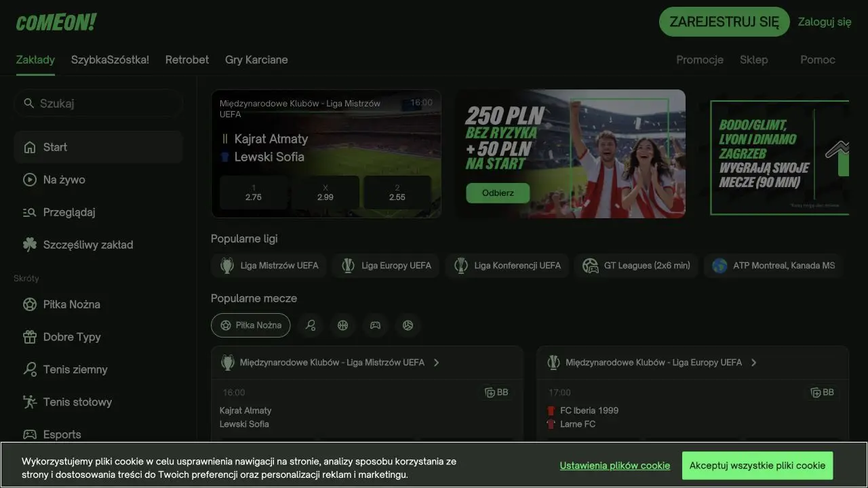Open the Sklep link

point(754,60)
